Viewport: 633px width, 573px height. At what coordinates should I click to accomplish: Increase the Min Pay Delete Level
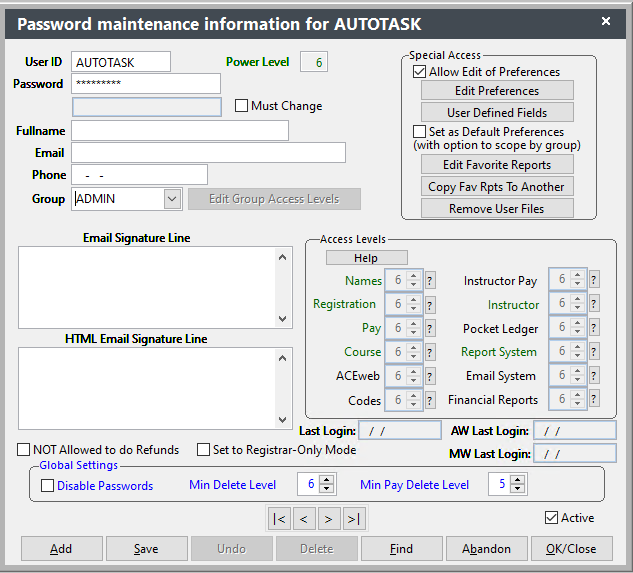(x=517, y=480)
